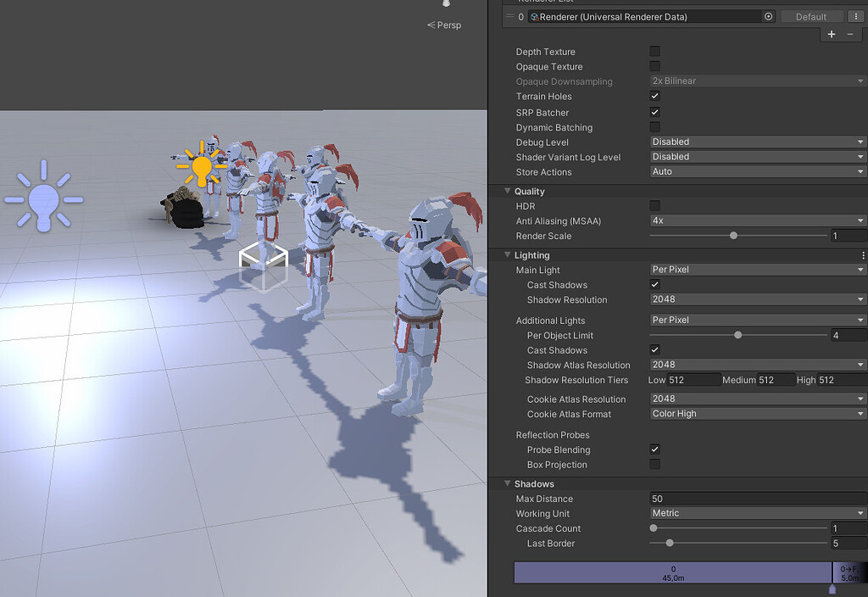The image size is (868, 597).
Task: Select the directional light bulb gizmo in scene
Action: coord(44,198)
